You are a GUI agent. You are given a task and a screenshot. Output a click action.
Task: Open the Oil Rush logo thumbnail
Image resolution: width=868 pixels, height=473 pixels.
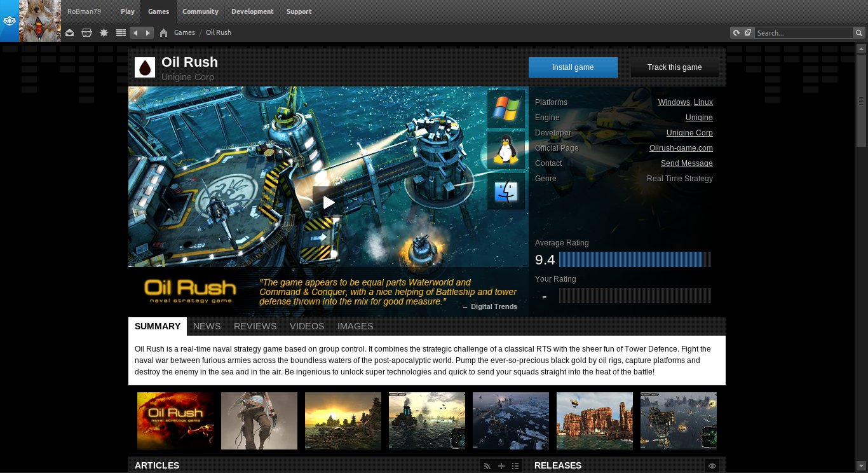coord(175,421)
